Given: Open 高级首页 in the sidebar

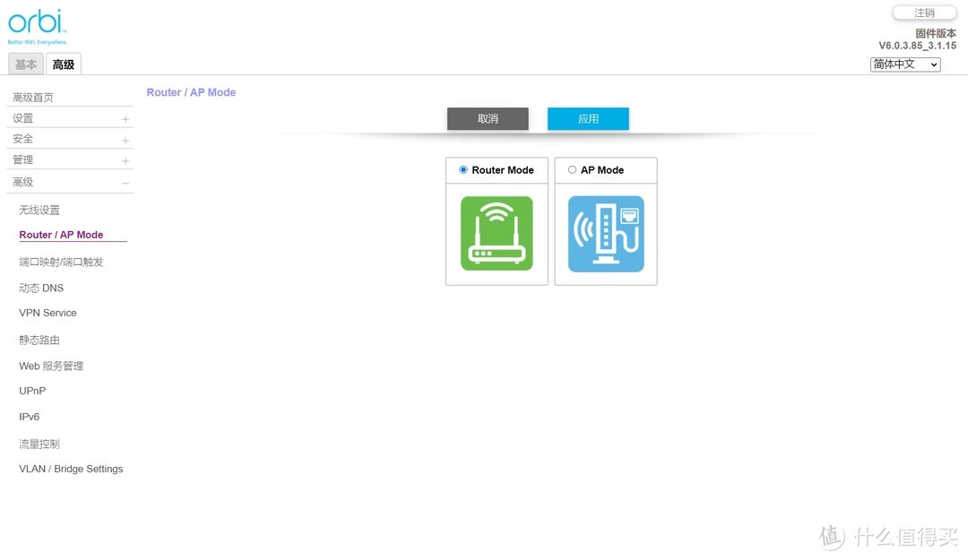Looking at the screenshot, I should 33,97.
